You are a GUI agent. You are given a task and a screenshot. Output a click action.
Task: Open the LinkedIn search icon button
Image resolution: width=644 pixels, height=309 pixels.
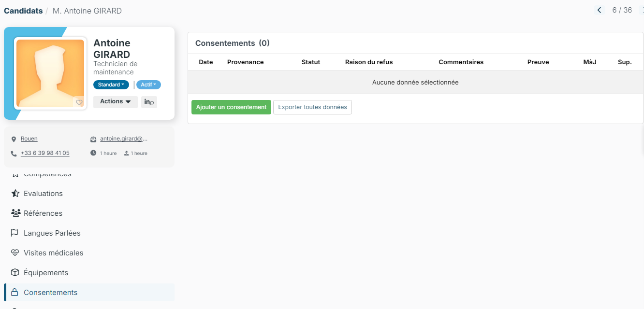tap(149, 102)
